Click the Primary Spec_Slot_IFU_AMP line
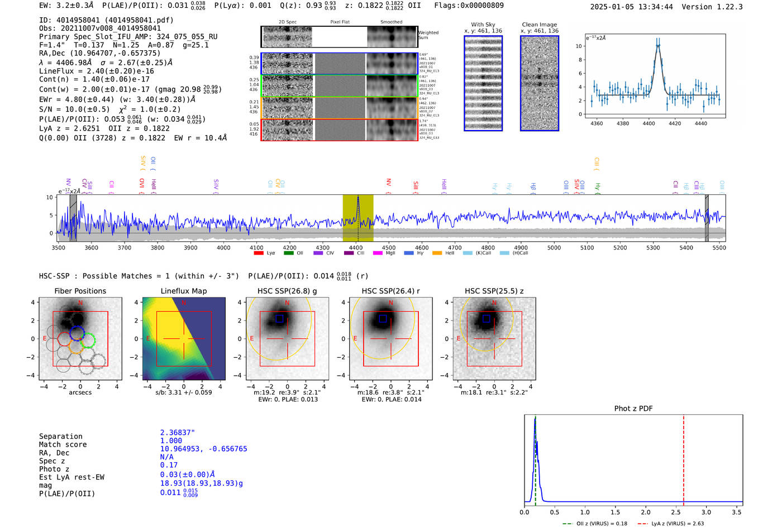 tap(128, 36)
